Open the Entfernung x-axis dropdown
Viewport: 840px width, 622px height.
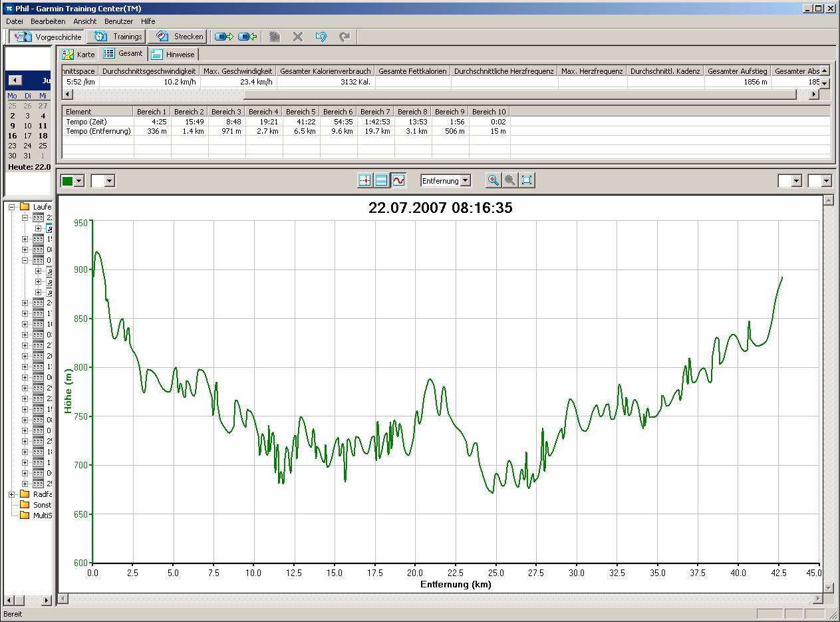pyautogui.click(x=466, y=180)
